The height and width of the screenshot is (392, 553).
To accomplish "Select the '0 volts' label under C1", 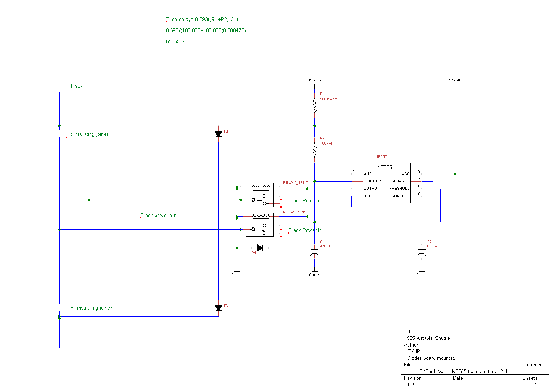I will 314,274.
